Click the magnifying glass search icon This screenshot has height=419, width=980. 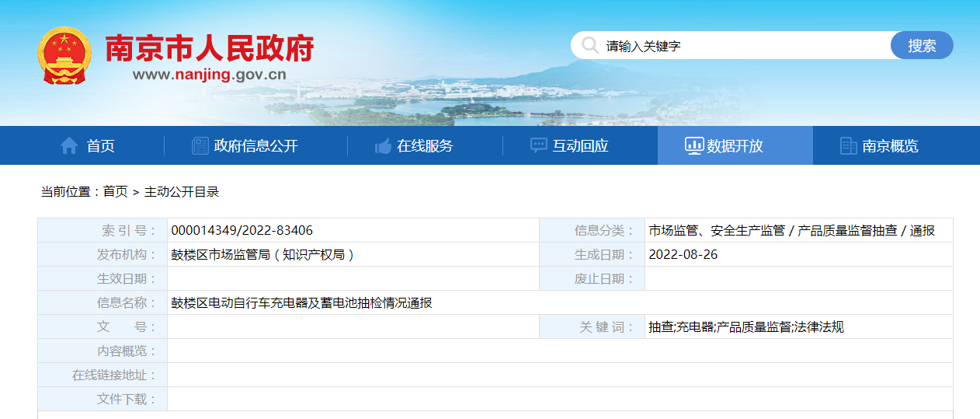(590, 45)
